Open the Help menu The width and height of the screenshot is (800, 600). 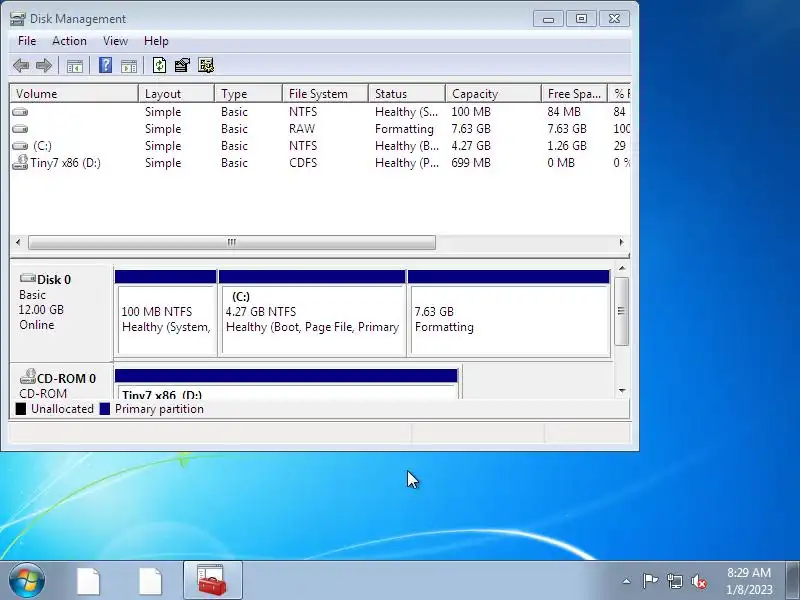[x=156, y=41]
